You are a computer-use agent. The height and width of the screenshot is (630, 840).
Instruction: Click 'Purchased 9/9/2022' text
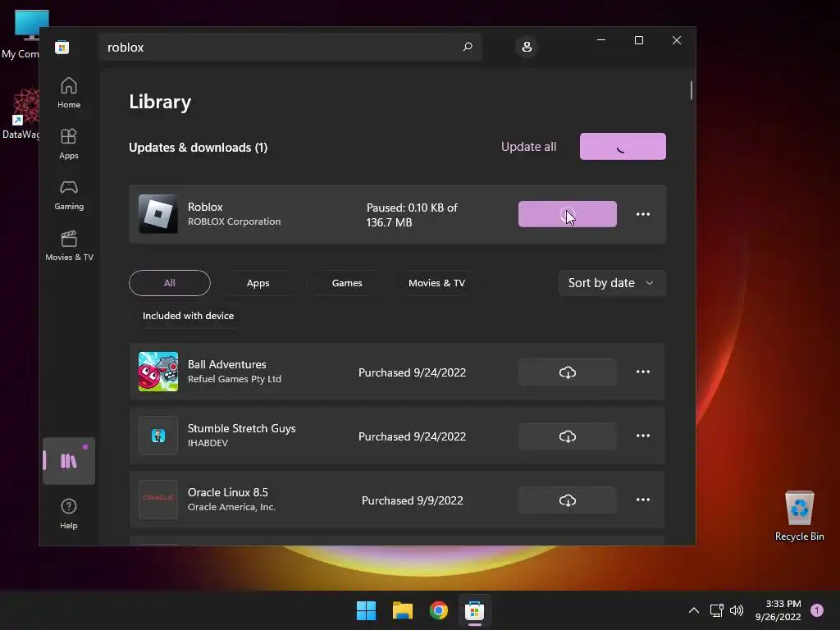tap(412, 500)
